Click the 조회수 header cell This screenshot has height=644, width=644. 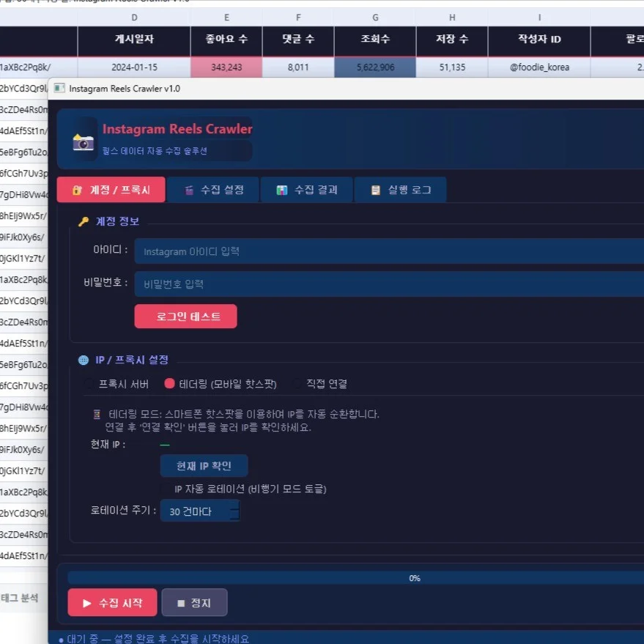(x=375, y=40)
